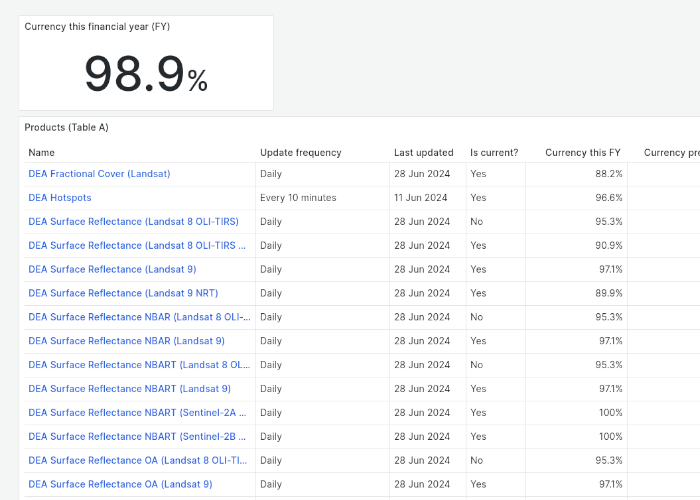This screenshot has width=700, height=500.
Task: Open DEA Surface Reflectance (Landsat 9 NRT) link
Action: pyautogui.click(x=123, y=293)
